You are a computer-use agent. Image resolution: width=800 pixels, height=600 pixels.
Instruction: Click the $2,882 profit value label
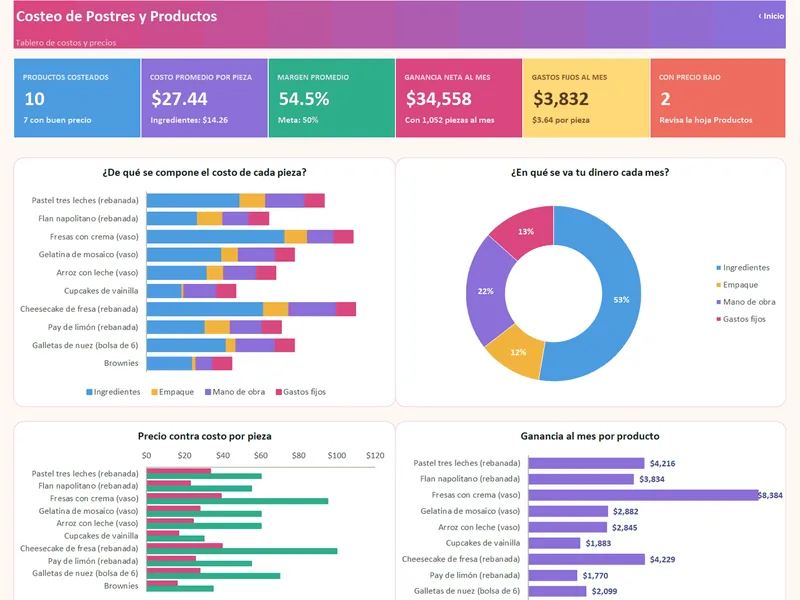[x=626, y=511]
